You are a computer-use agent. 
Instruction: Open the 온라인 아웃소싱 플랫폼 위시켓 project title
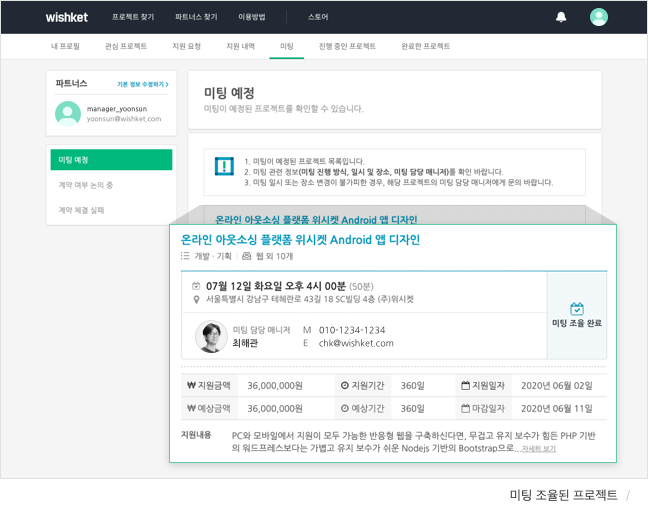[300, 240]
